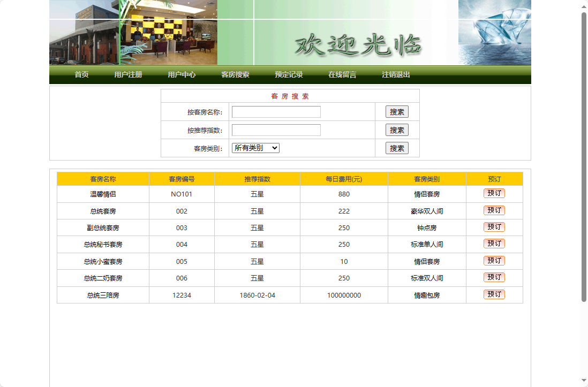
Task: Go to 用户注册 registration page
Action: click(127, 75)
